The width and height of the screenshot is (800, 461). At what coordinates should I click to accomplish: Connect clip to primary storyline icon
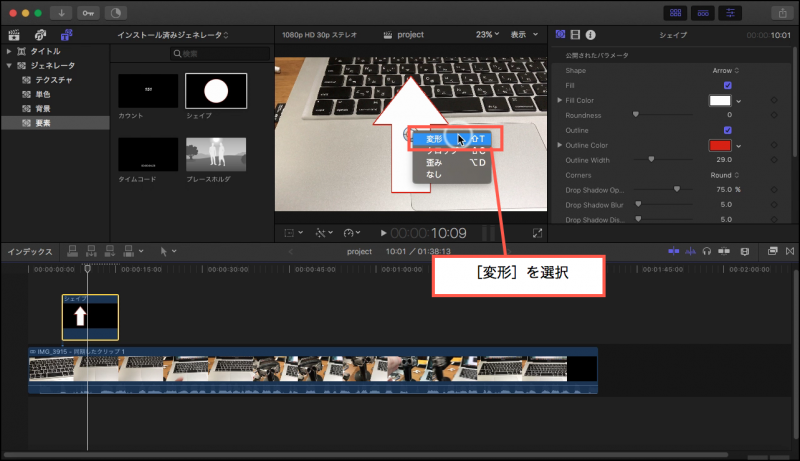click(72, 251)
